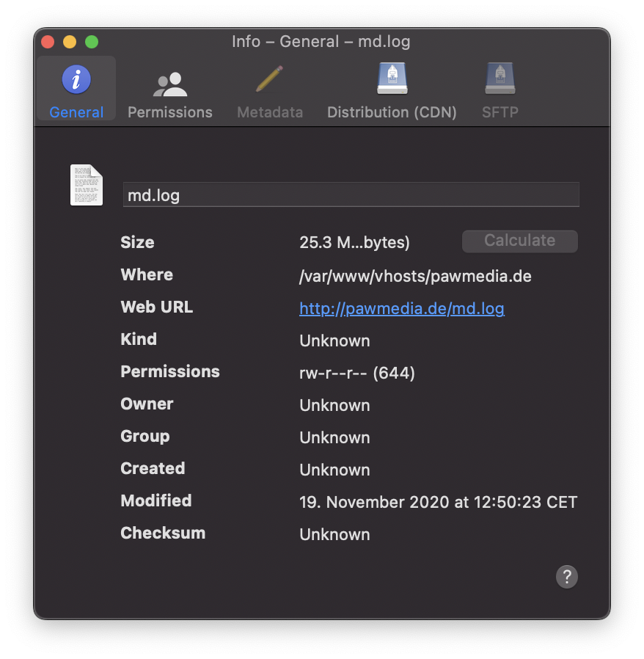The height and width of the screenshot is (659, 644).
Task: Click the Calculate size button
Action: coord(519,241)
